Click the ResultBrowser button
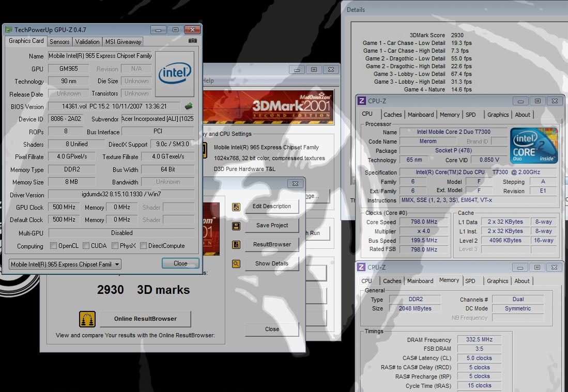 (272, 244)
